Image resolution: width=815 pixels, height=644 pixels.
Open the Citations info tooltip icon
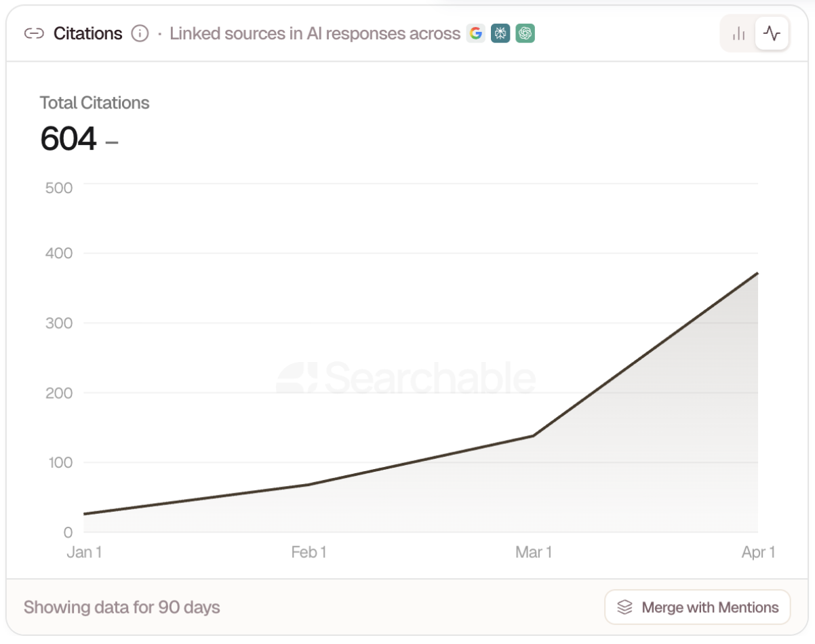[140, 33]
